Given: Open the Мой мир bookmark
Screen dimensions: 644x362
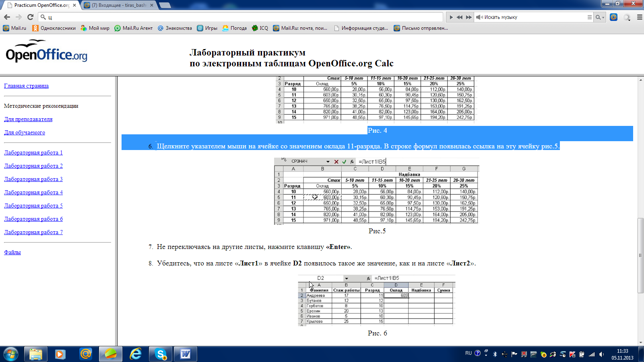Looking at the screenshot, I should pos(95,28).
